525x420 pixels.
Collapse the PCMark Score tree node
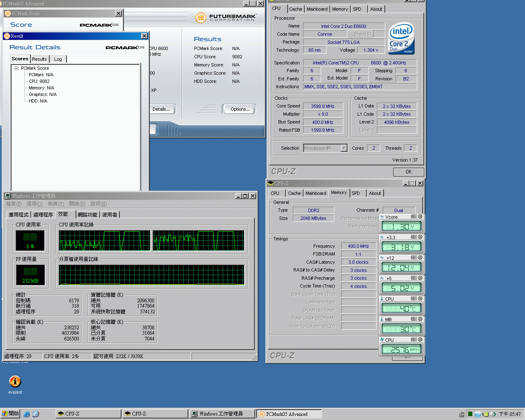[x=16, y=68]
